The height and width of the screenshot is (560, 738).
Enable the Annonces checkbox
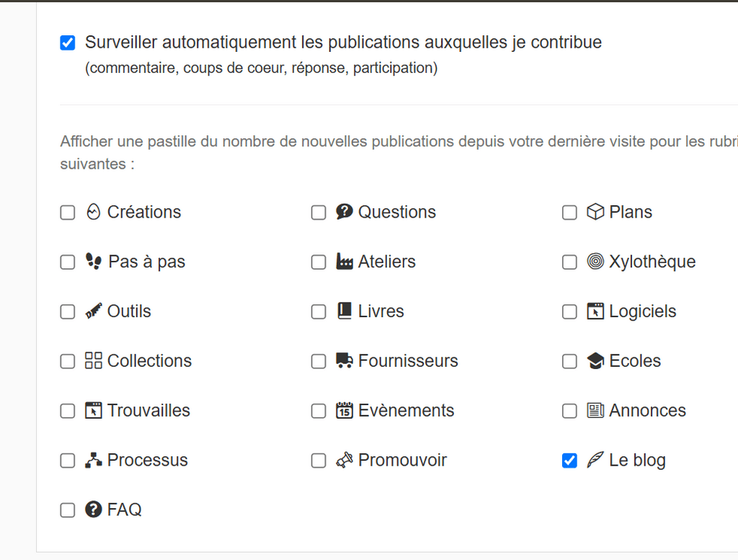point(569,411)
